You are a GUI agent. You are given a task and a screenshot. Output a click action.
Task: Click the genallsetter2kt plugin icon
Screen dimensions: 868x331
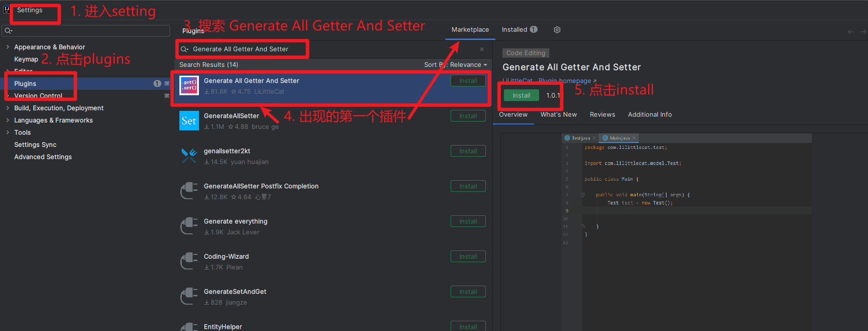[189, 156]
